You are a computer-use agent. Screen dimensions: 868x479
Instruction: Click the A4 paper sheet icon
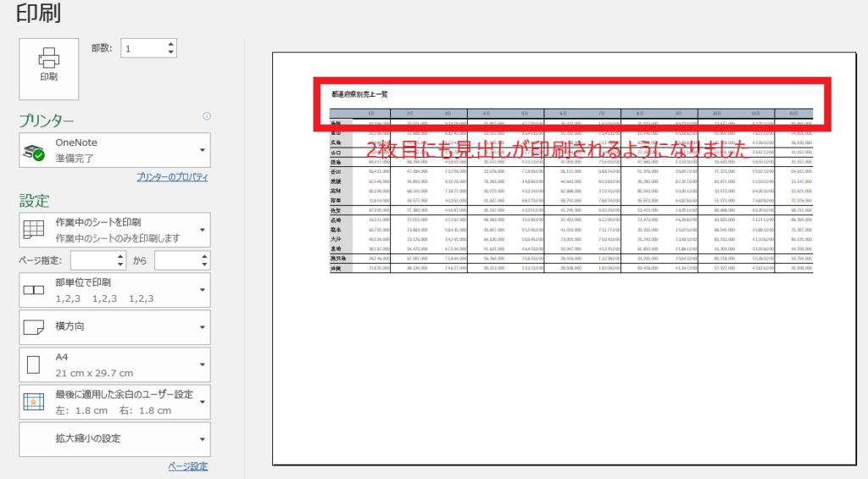point(33,365)
